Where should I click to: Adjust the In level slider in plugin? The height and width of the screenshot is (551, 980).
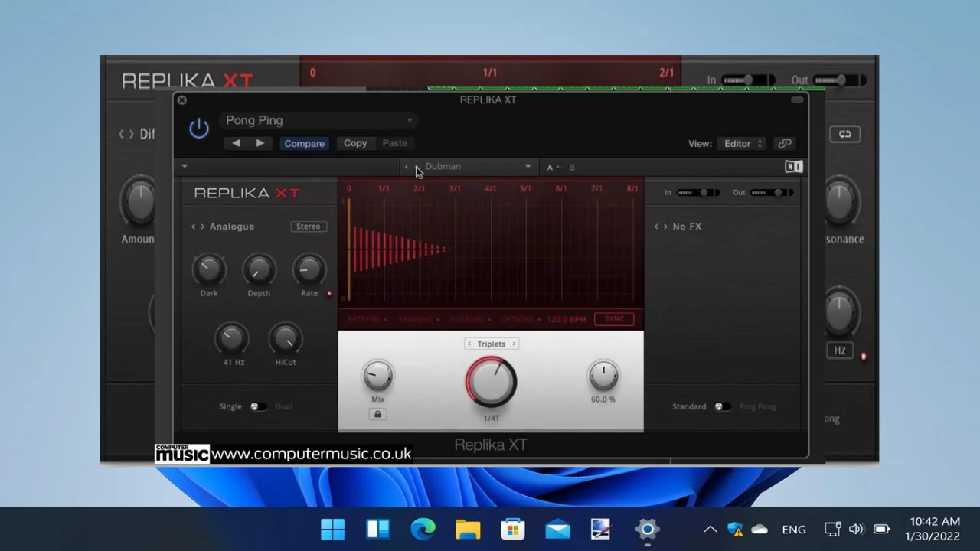697,193
